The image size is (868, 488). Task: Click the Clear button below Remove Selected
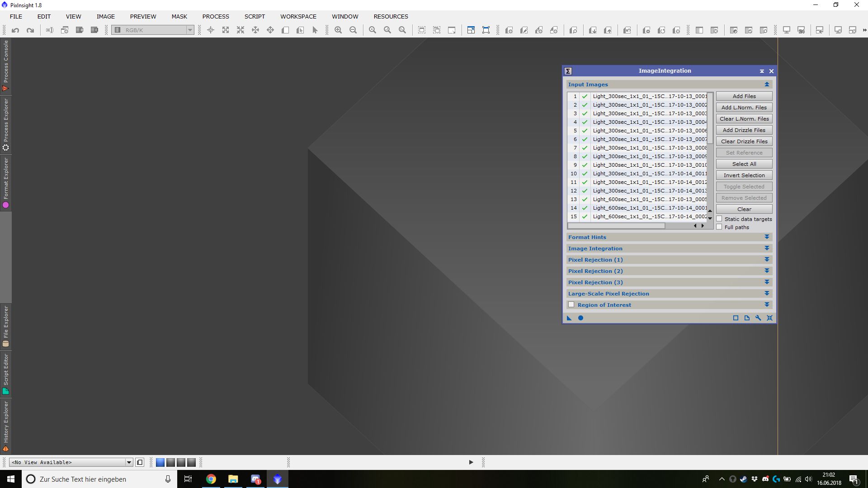744,209
